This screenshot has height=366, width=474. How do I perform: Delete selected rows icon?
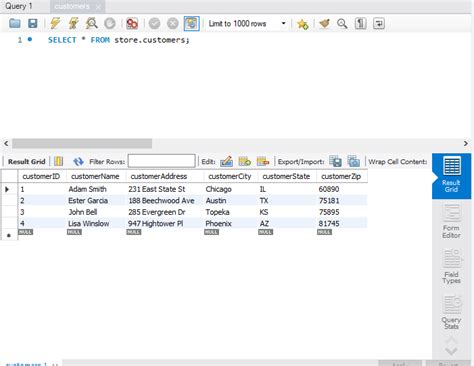point(263,161)
